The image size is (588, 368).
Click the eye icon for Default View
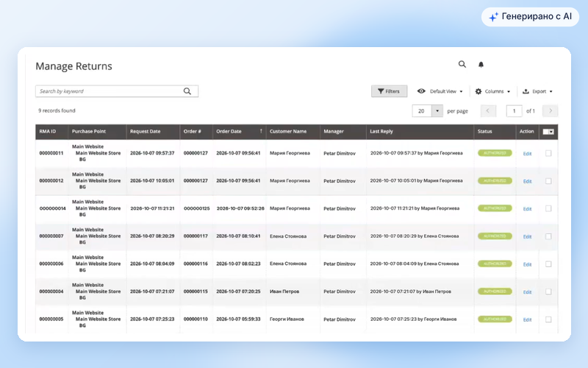point(421,91)
